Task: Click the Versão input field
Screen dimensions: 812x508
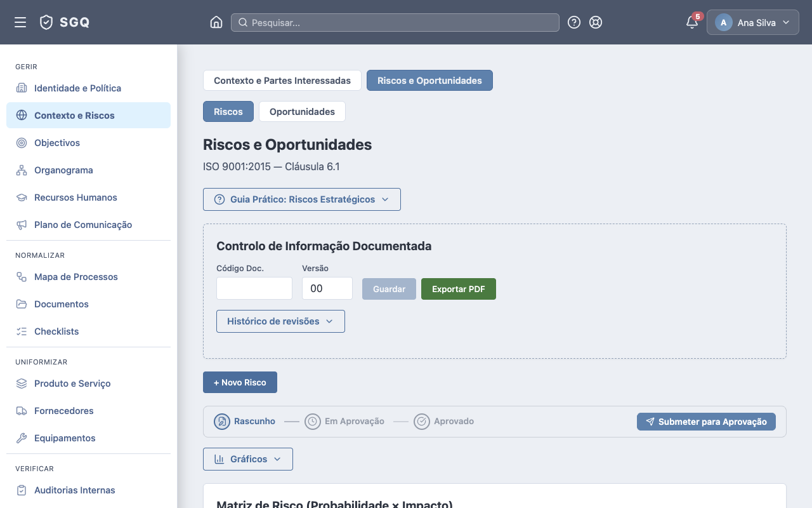Action: click(327, 288)
